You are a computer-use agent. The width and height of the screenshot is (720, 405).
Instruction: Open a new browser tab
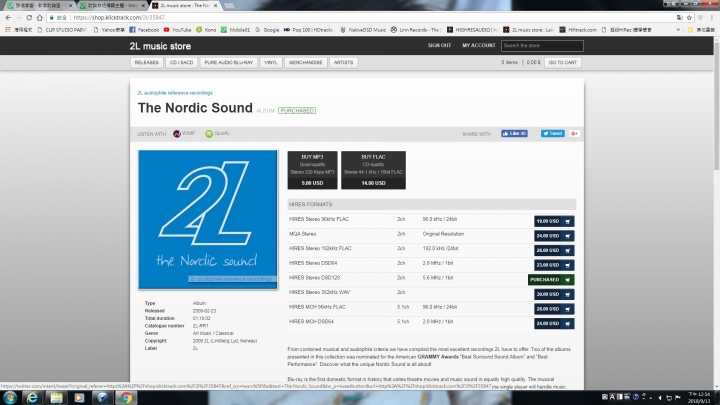(229, 6)
